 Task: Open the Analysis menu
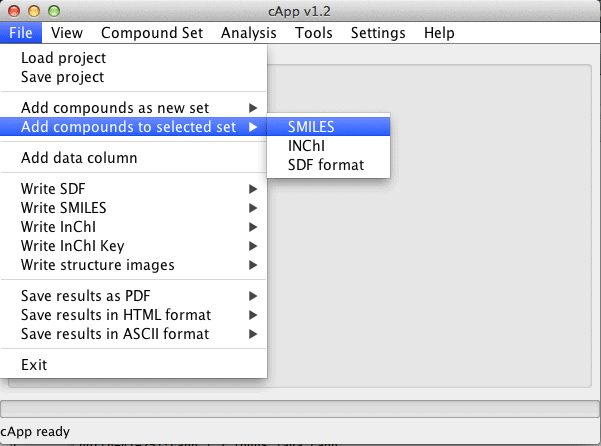[x=249, y=33]
